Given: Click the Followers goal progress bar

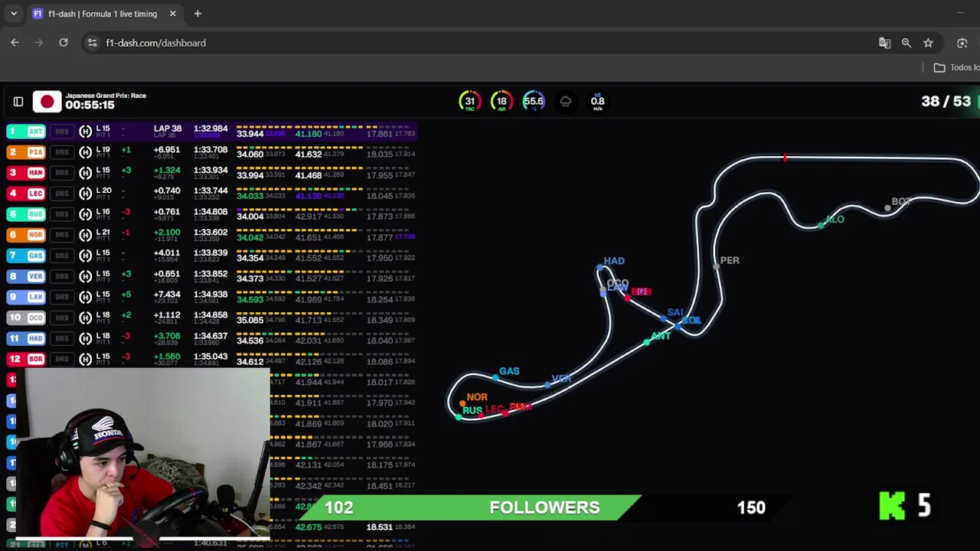Looking at the screenshot, I should [544, 507].
